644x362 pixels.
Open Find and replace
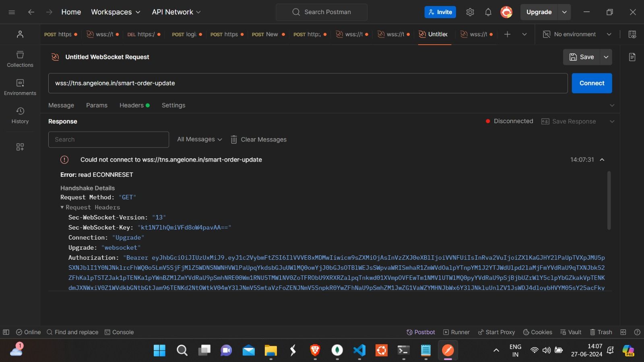point(72,332)
